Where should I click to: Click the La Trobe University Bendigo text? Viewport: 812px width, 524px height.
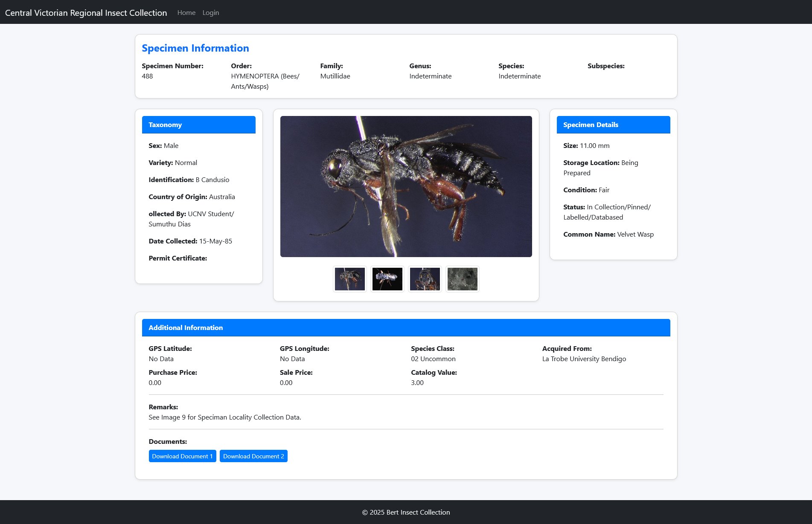584,359
